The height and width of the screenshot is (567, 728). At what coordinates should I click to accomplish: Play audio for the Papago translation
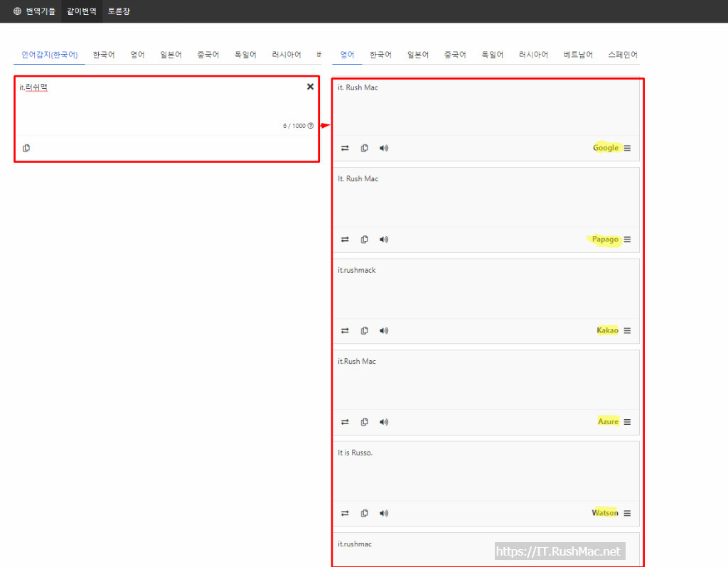[384, 239]
